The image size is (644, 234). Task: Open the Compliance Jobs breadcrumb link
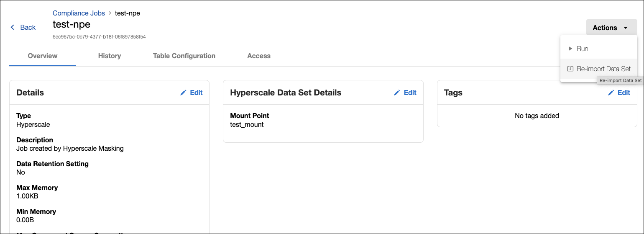79,13
